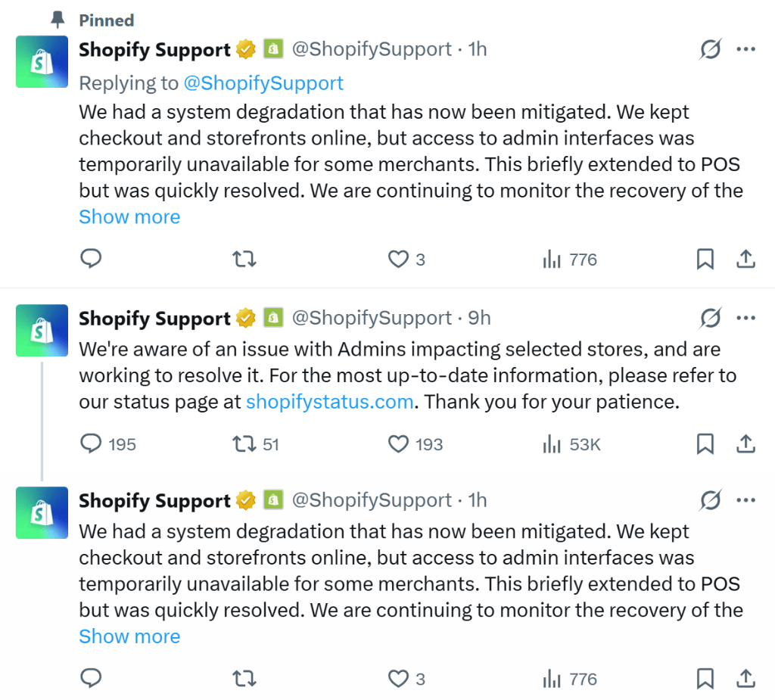Expand the bottom post with Show more
The image size is (775, 700).
(x=129, y=636)
